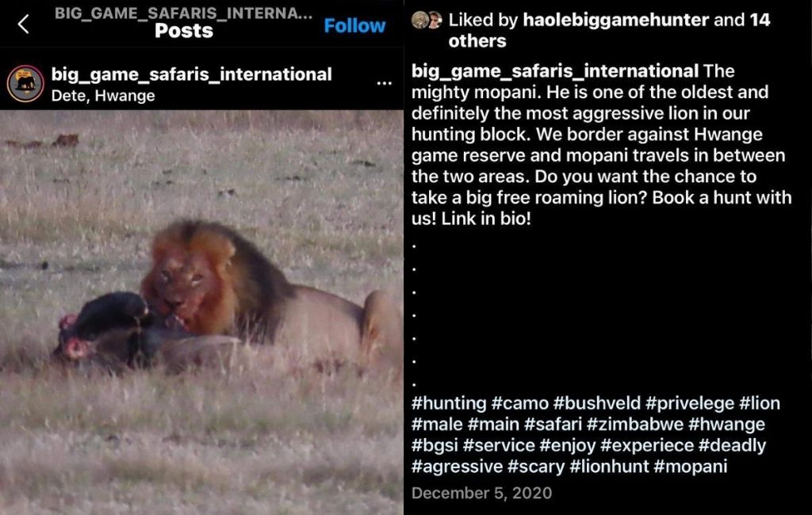Open the #mopani hashtag

pyautogui.click(x=691, y=467)
